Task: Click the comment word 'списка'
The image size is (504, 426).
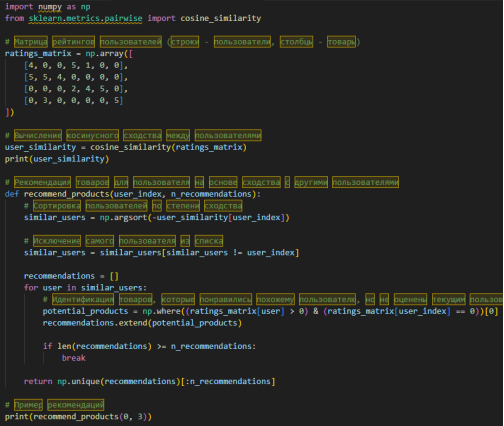Action: click(x=209, y=241)
